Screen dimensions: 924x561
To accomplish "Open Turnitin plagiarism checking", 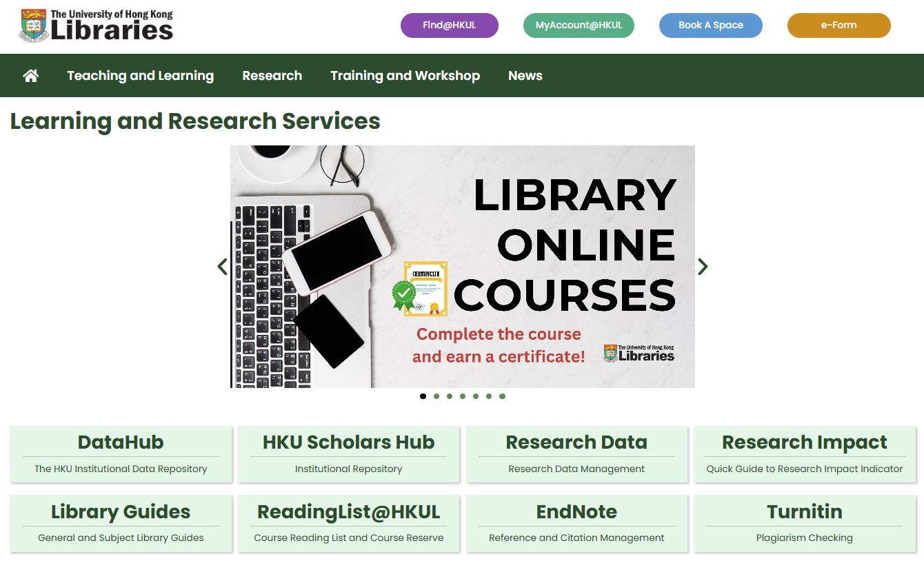I will click(x=804, y=524).
